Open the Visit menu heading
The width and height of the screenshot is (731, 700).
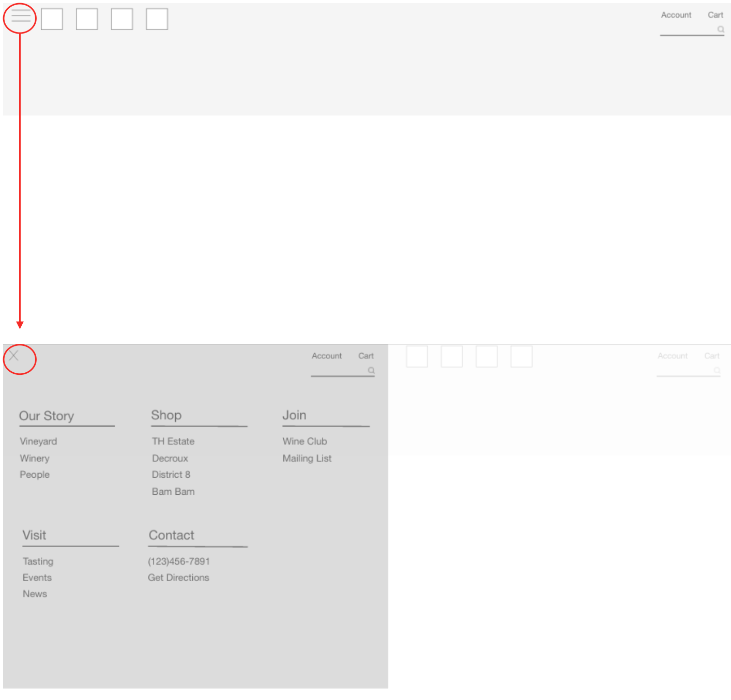pyautogui.click(x=34, y=535)
